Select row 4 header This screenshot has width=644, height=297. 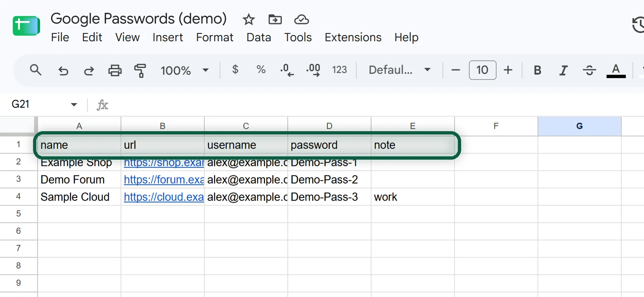[x=19, y=197]
